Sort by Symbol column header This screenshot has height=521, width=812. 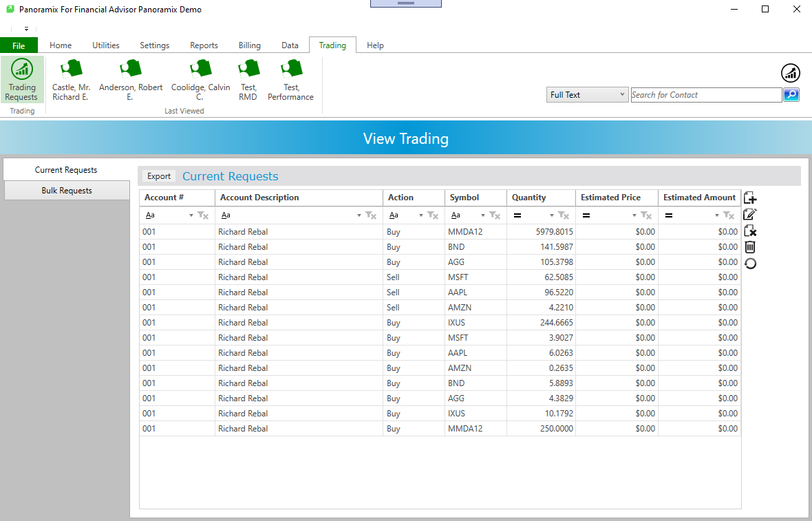(x=476, y=198)
